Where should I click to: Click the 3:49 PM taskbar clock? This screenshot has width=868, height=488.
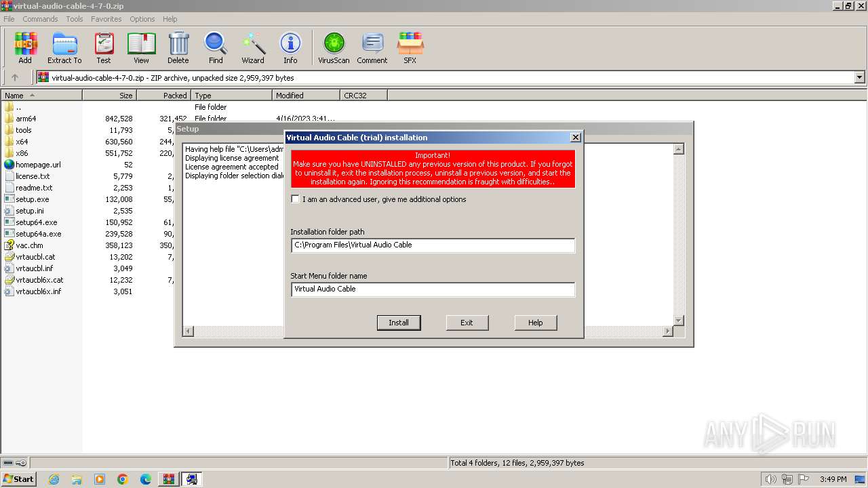coord(833,479)
